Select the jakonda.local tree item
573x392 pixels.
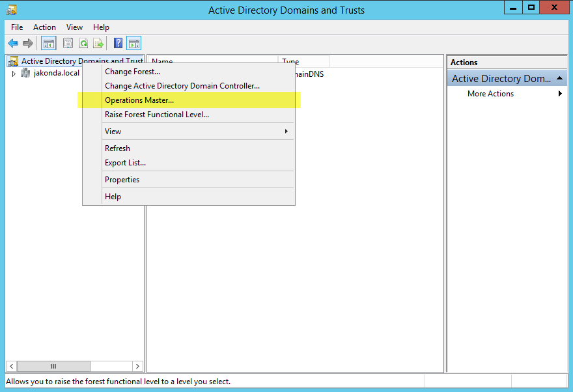(56, 73)
